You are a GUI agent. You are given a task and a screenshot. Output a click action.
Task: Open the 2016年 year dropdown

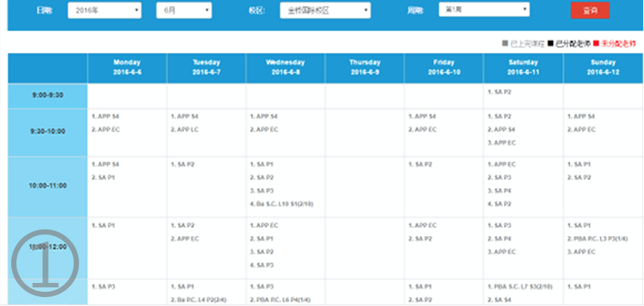point(104,10)
